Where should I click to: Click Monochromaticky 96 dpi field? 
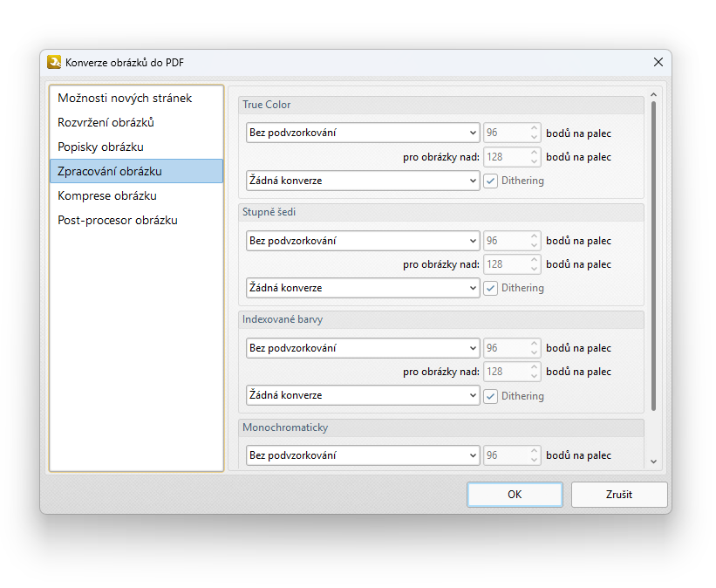tap(506, 455)
